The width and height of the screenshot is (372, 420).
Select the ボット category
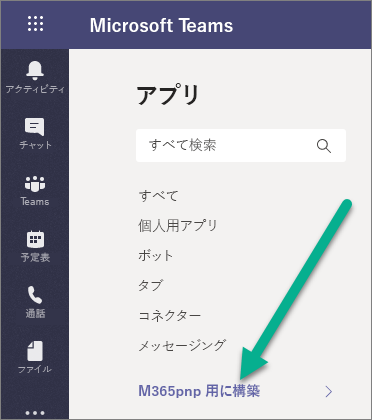(x=156, y=256)
